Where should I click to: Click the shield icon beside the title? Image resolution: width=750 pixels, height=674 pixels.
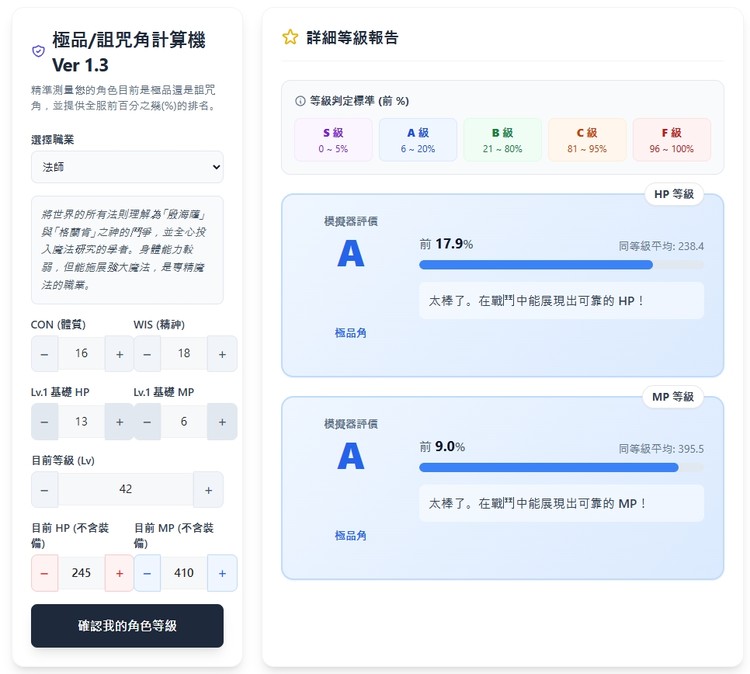[38, 51]
